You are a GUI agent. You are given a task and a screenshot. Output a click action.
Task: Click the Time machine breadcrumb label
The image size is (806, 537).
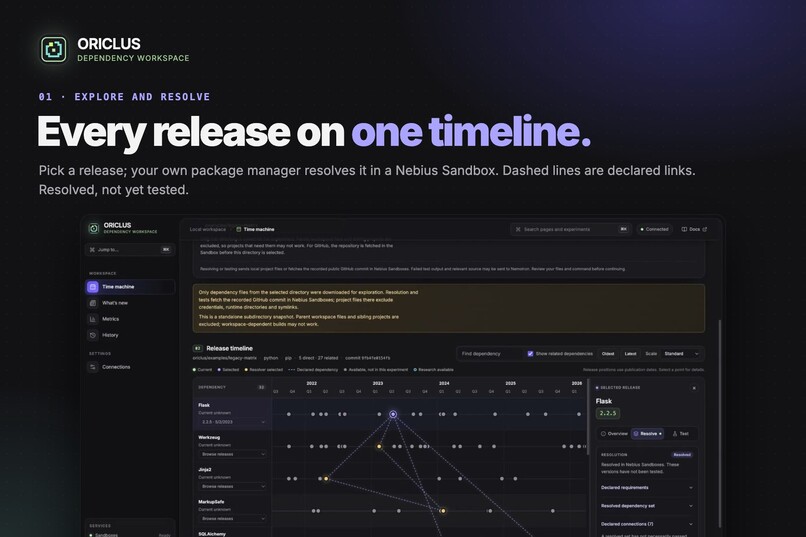259,229
